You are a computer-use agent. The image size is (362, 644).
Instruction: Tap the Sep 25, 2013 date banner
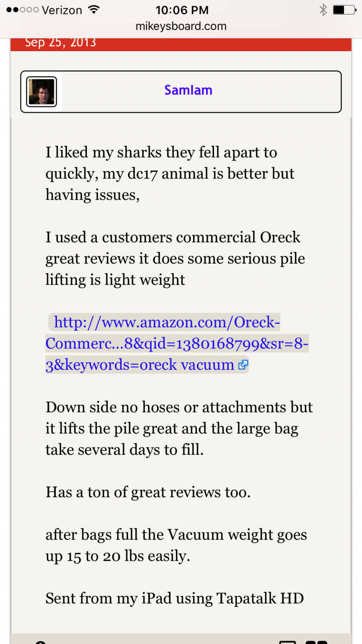tap(61, 43)
